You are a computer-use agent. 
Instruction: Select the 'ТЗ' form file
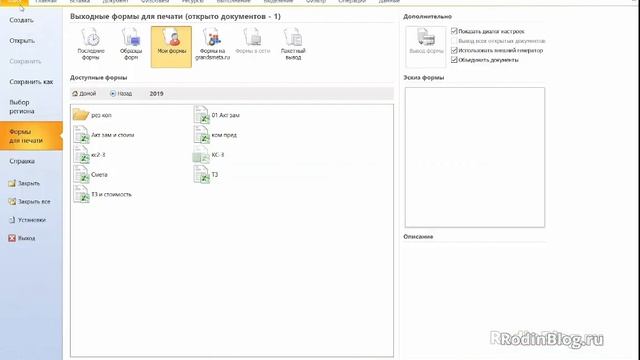[x=206, y=174]
